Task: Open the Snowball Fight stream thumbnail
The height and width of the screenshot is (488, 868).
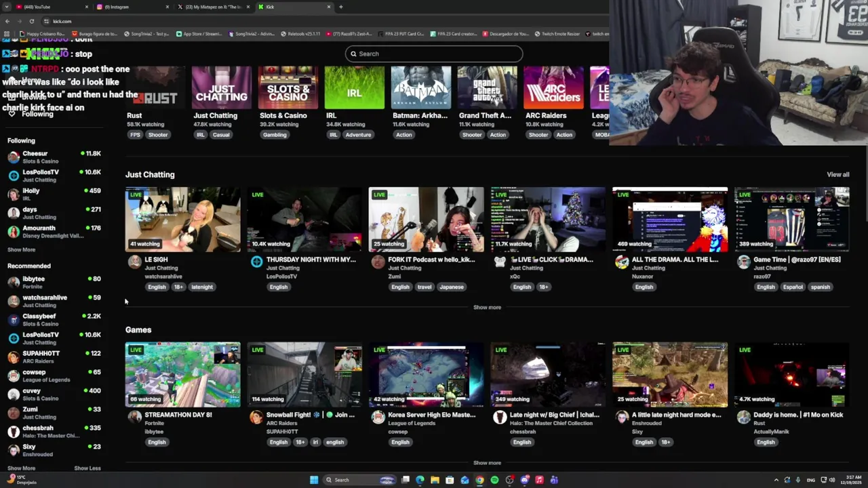Action: (304, 375)
